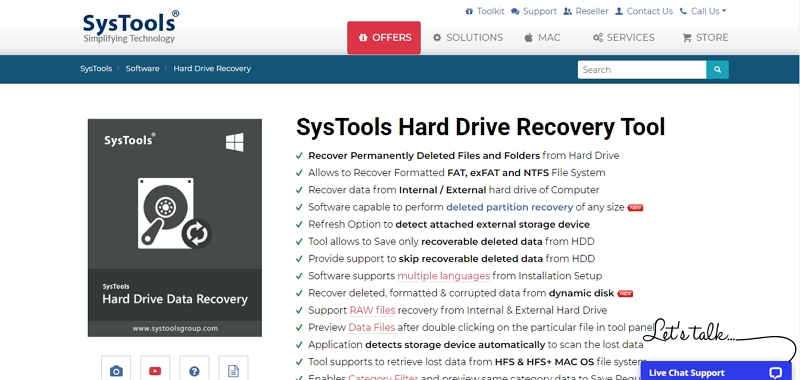
Task: Click the gear icon beside SOLUTIONS
Action: click(437, 38)
